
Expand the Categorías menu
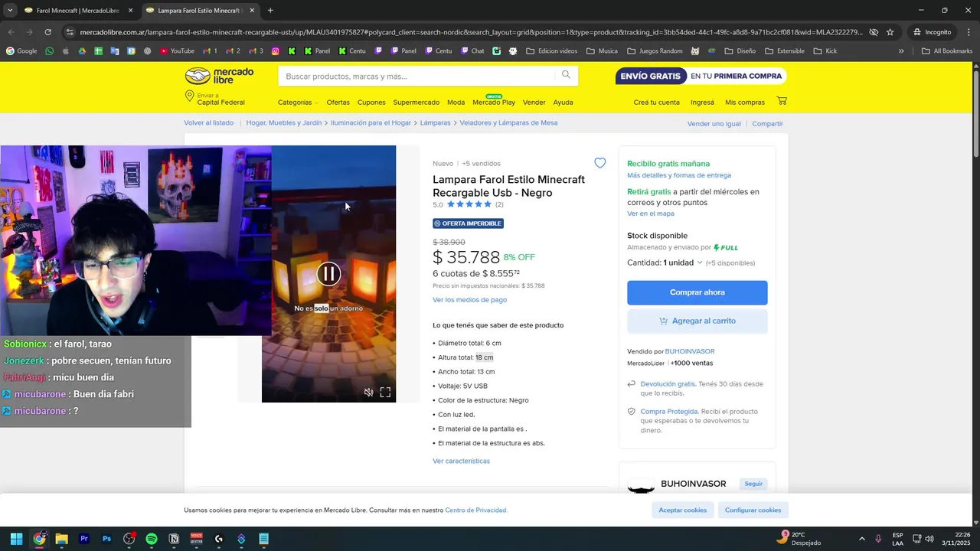click(298, 103)
